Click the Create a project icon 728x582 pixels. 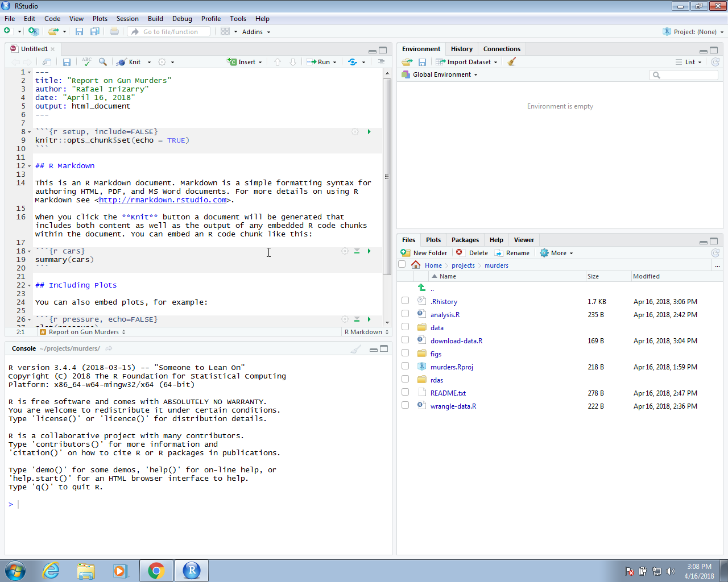[x=34, y=31]
